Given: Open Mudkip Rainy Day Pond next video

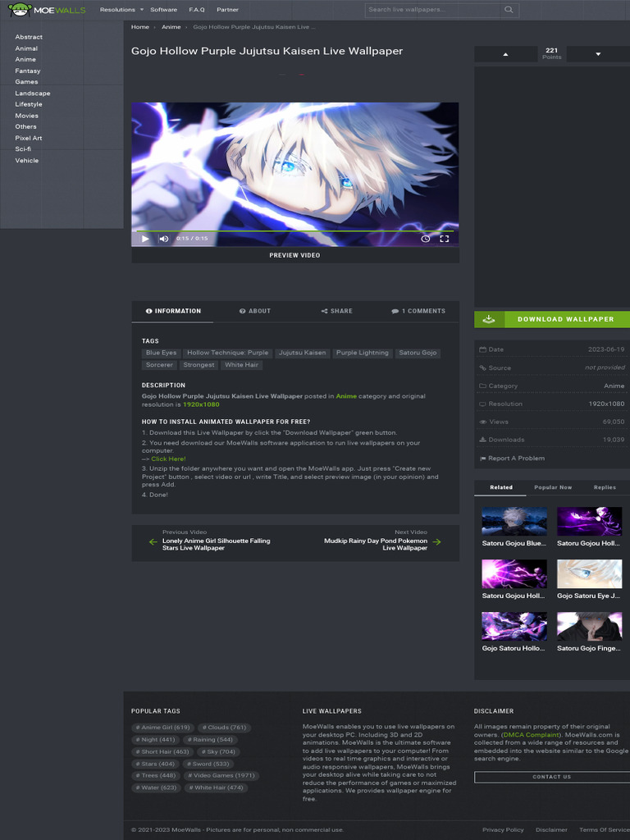Looking at the screenshot, I should (376, 545).
